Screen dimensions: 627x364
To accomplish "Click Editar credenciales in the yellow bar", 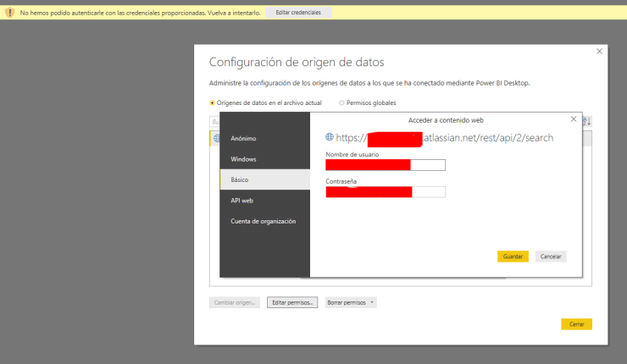I will coord(298,13).
